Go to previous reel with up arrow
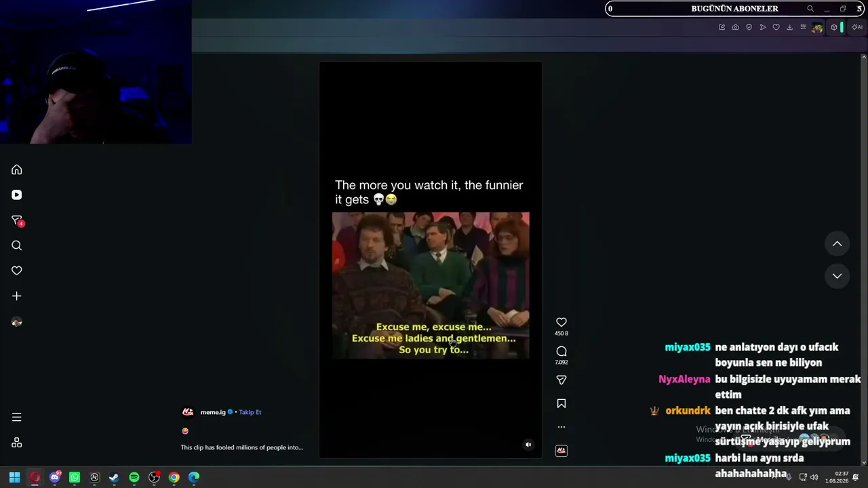Viewport: 868px width, 488px height. coord(837,244)
